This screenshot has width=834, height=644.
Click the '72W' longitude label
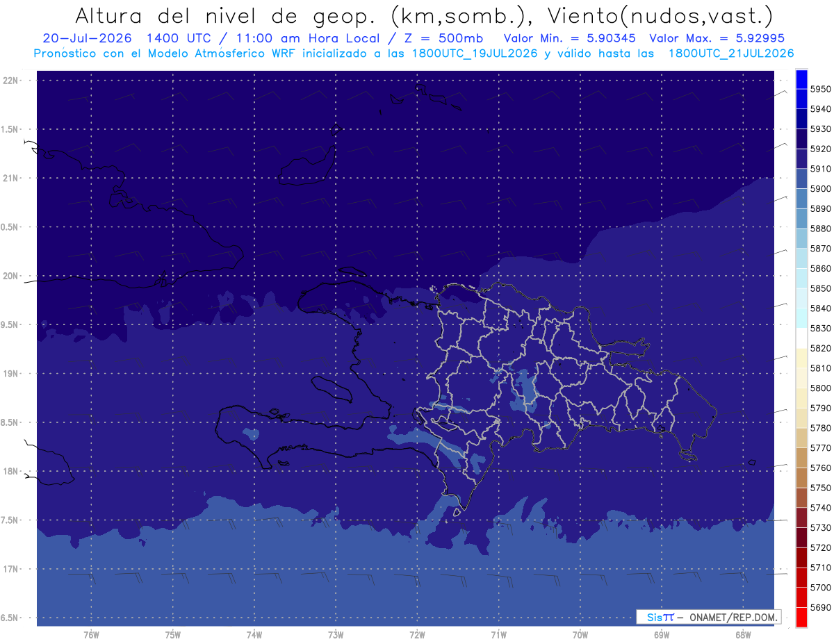417,635
